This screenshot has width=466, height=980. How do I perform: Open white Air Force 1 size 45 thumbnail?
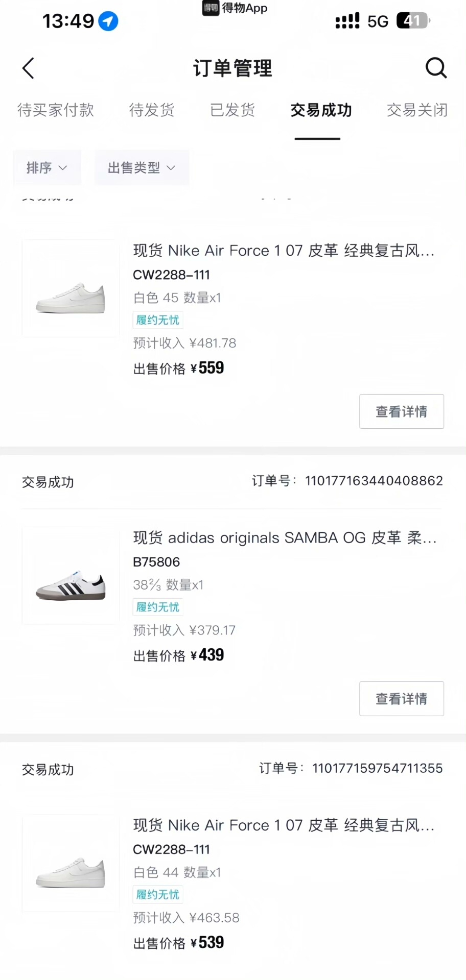coord(71,288)
